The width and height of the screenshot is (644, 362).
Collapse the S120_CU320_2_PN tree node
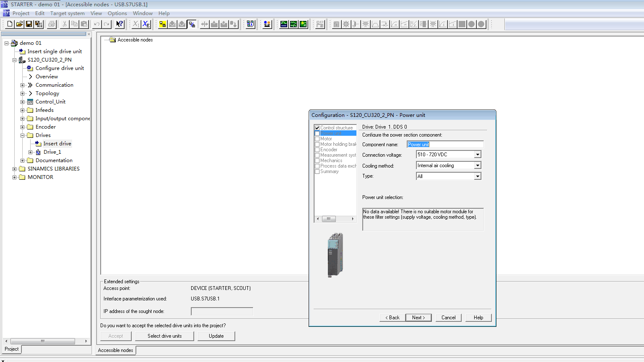point(15,60)
